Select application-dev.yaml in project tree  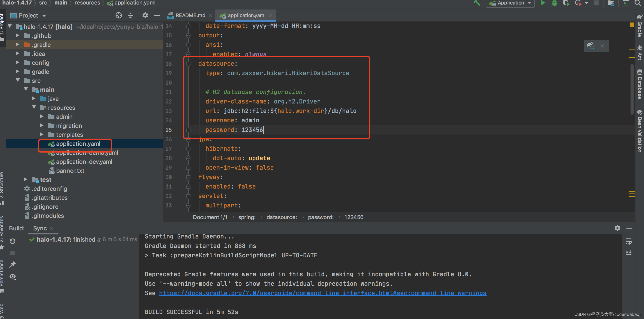[84, 162]
